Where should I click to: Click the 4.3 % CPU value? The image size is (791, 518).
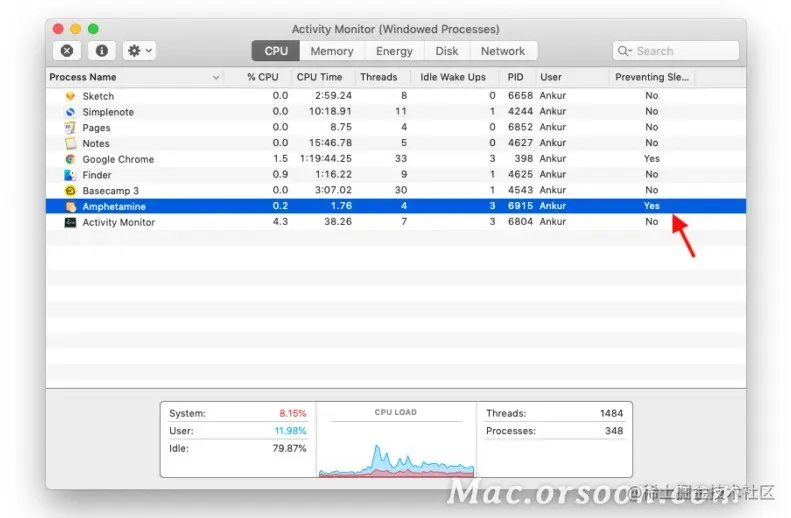click(x=280, y=221)
